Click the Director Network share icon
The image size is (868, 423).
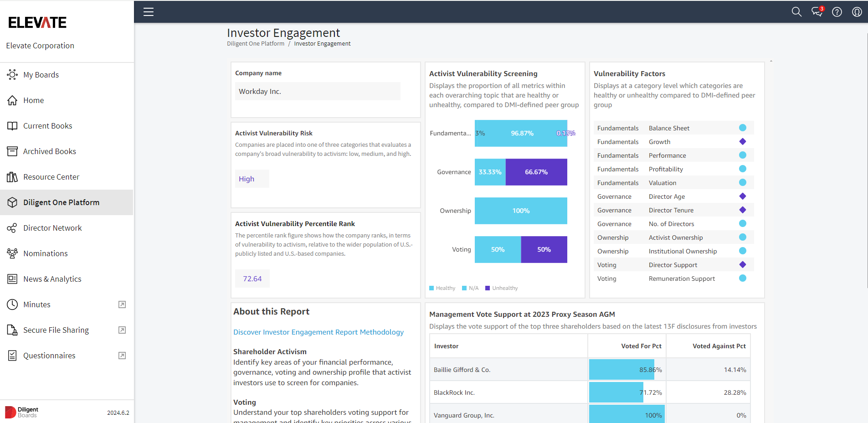point(12,228)
